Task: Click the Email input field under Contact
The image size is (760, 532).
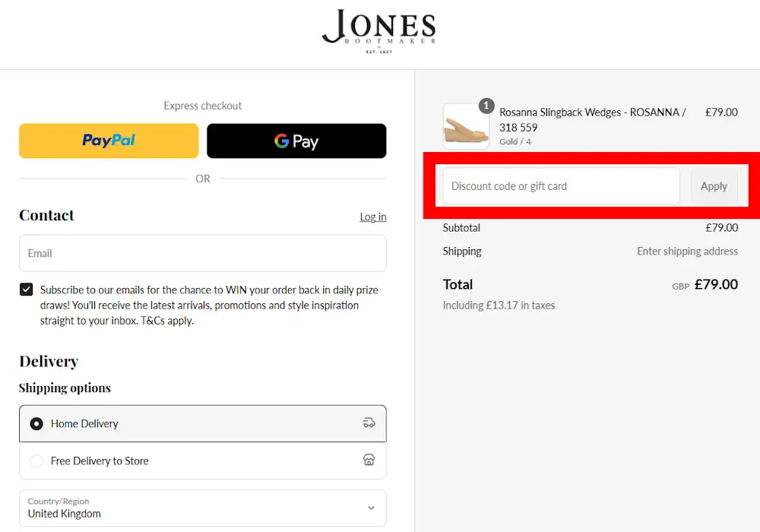Action: click(203, 252)
